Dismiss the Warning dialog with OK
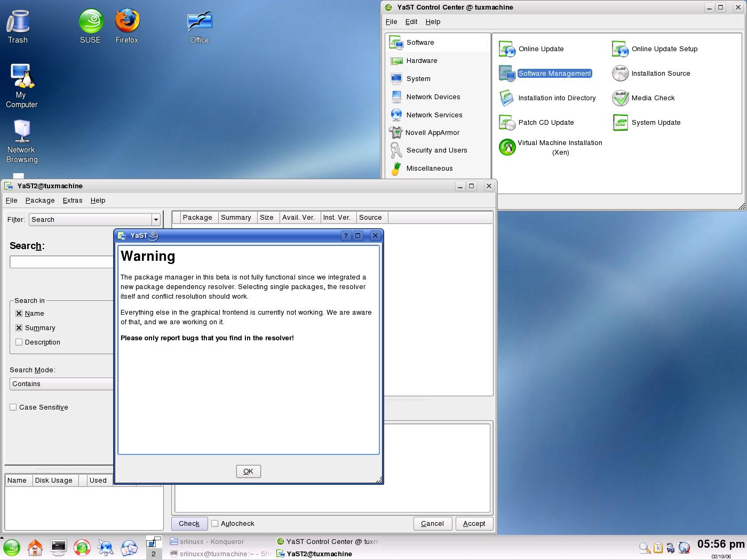The image size is (747, 560). [x=248, y=471]
